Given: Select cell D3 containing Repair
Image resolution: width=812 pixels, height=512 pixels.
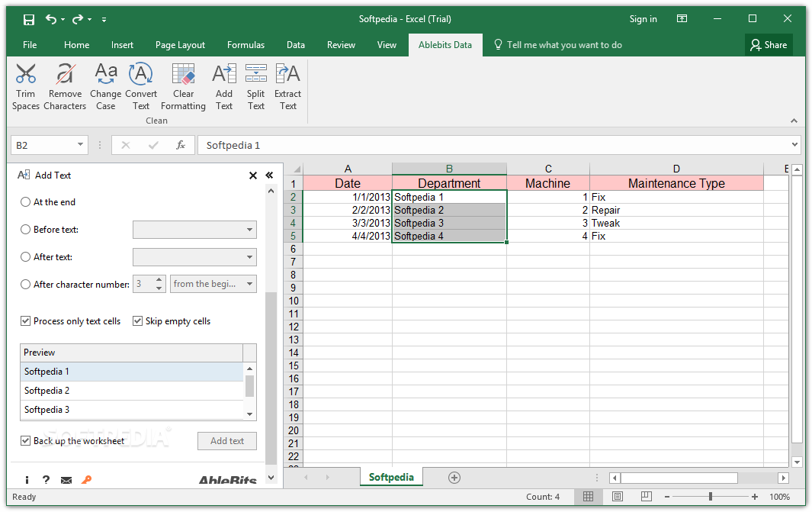Looking at the screenshot, I should [x=676, y=210].
